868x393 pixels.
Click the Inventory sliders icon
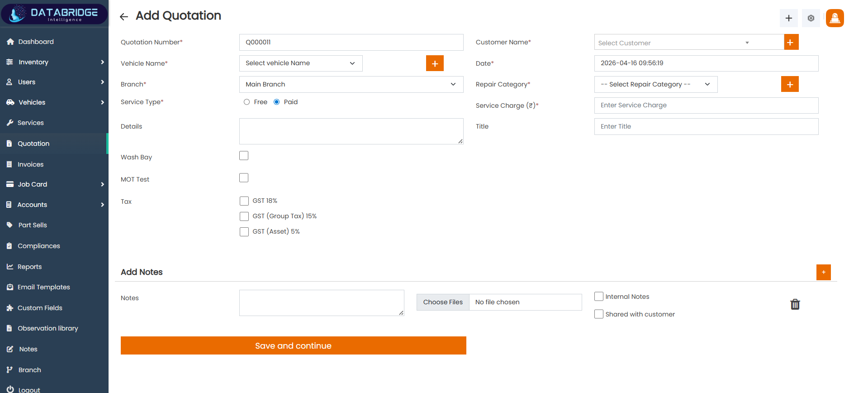(x=9, y=62)
